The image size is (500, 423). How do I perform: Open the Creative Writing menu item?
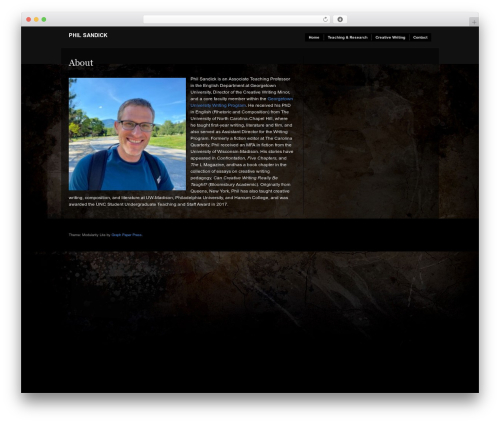[x=390, y=37]
